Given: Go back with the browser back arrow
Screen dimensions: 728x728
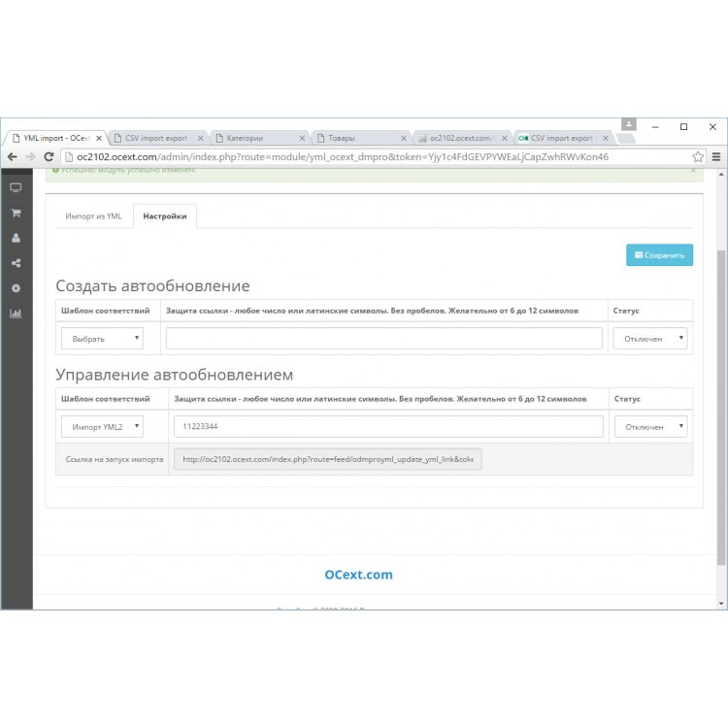Looking at the screenshot, I should 13,157.
